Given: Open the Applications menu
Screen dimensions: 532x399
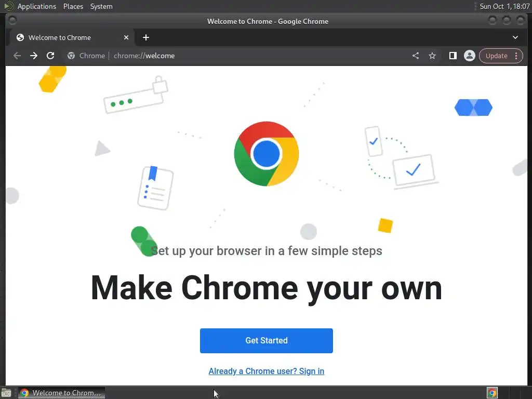Looking at the screenshot, I should click(x=37, y=6).
